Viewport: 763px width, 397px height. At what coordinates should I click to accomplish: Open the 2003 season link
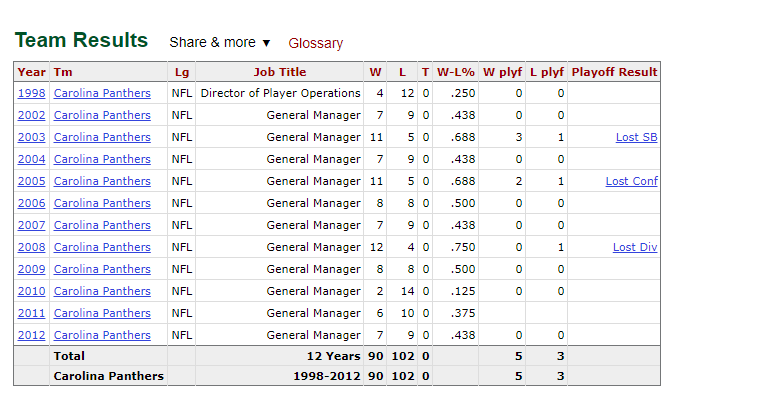pyautogui.click(x=32, y=137)
